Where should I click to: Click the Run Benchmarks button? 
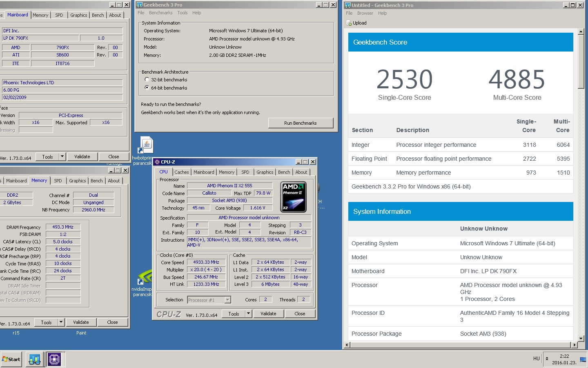(301, 123)
